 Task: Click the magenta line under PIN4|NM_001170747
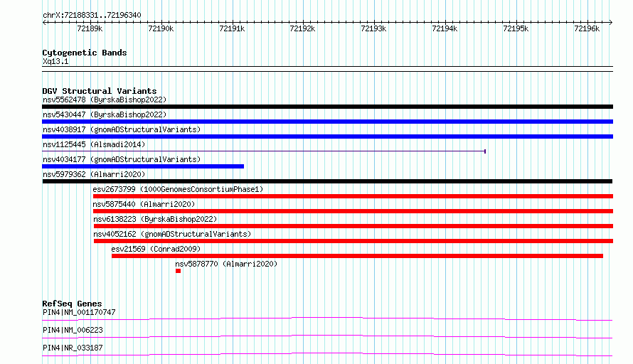pos(327,318)
